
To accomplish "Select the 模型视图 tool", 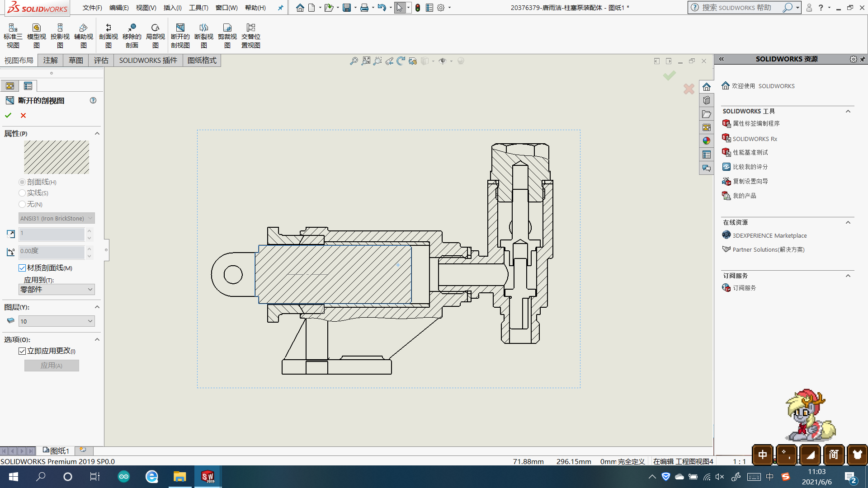I will 37,36.
